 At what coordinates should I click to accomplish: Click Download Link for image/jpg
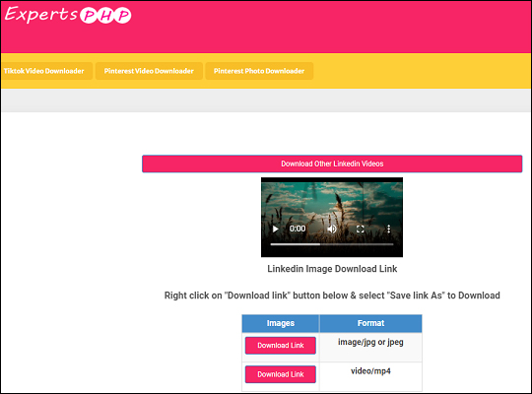281,346
